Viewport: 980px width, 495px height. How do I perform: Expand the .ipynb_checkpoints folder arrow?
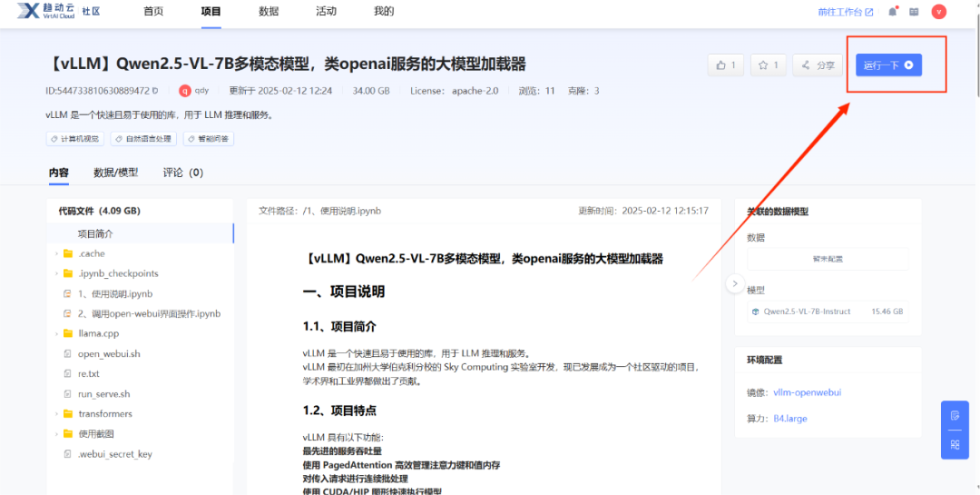pyautogui.click(x=56, y=273)
